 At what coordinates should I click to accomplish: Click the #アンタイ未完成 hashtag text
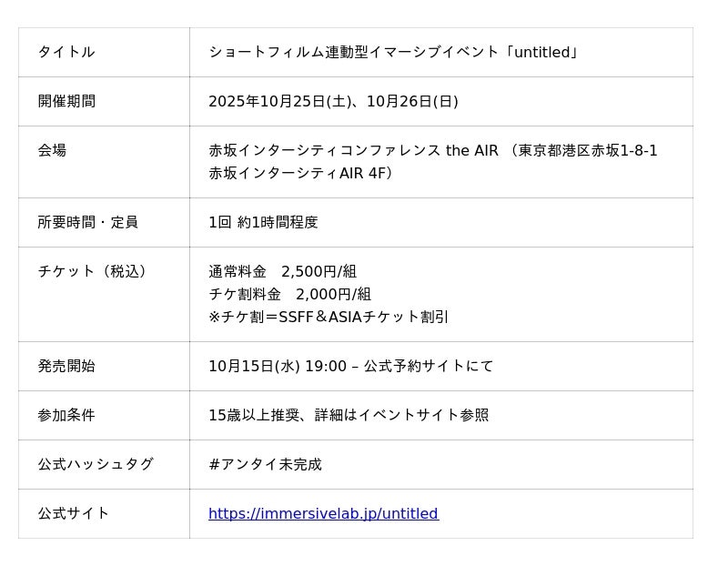(x=265, y=464)
